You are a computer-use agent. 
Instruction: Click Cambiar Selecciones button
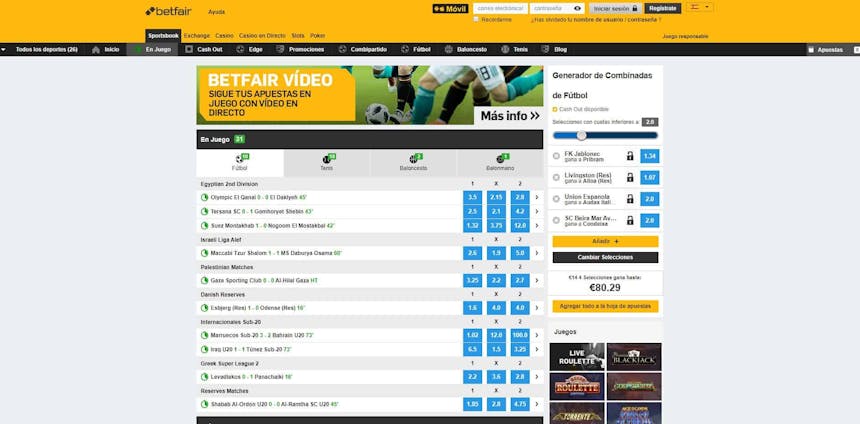tap(606, 257)
